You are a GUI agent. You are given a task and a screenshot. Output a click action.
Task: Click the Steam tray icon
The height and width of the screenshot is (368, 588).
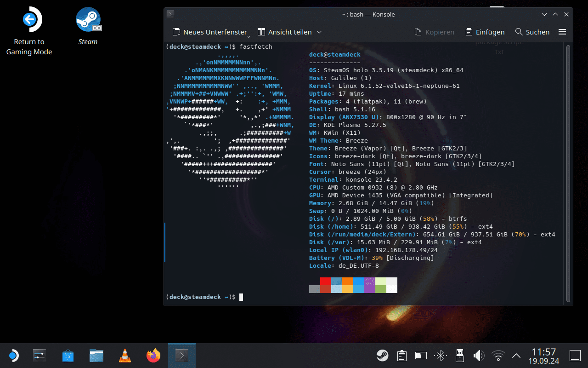tap(382, 356)
